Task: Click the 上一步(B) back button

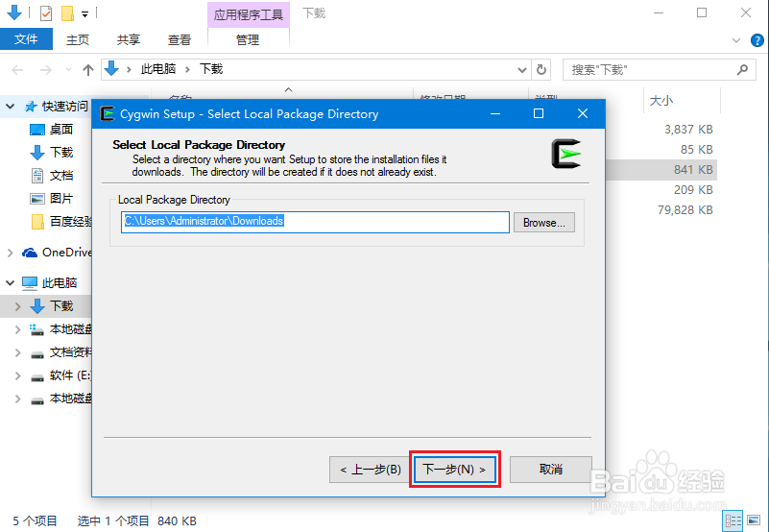Action: coord(371,470)
